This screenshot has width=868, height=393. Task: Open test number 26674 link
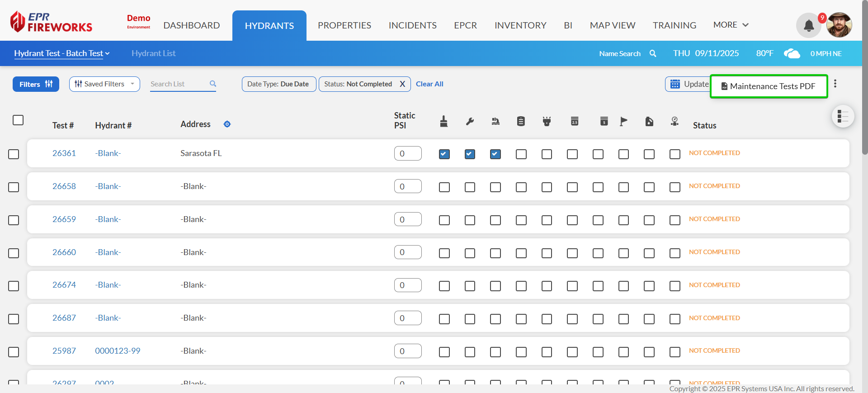coord(64,285)
